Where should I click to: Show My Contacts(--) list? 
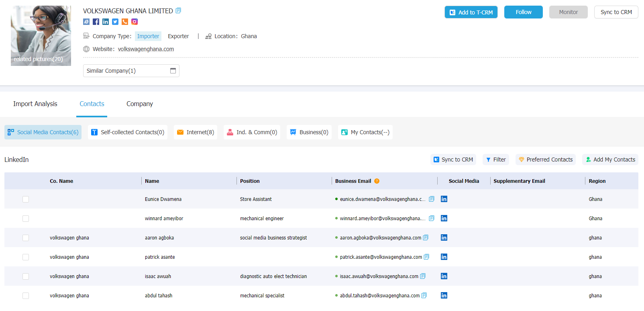point(365,132)
